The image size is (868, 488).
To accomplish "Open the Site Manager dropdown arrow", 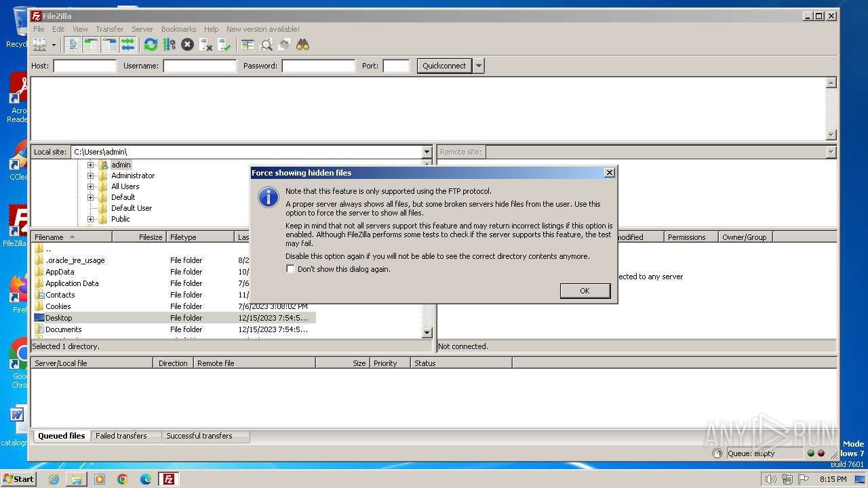I will (54, 45).
